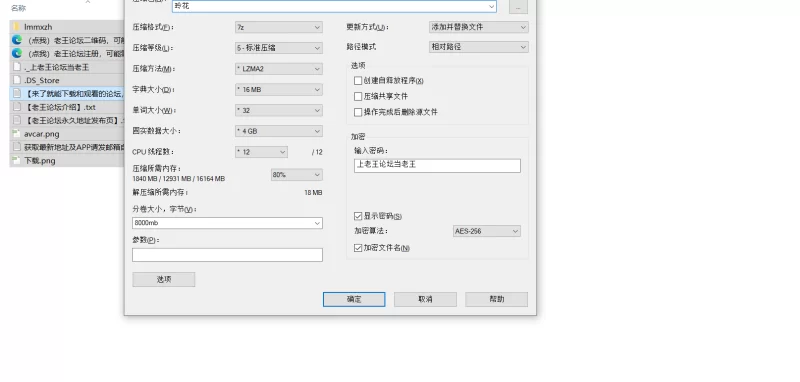Viewport: 800px width, 382px height.
Task: Click the 名称 column header in Explorer
Action: coord(18,8)
